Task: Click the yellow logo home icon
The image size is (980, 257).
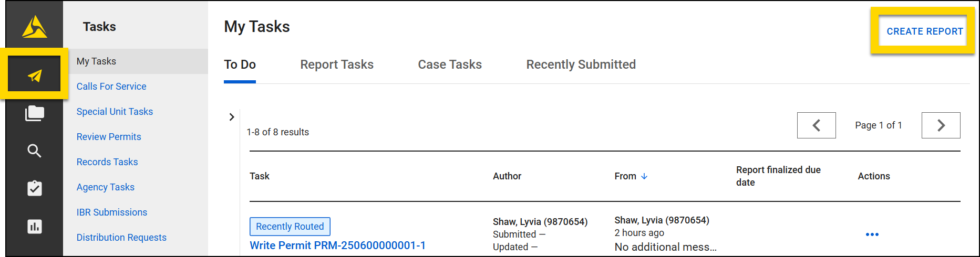Action: pos(35,27)
